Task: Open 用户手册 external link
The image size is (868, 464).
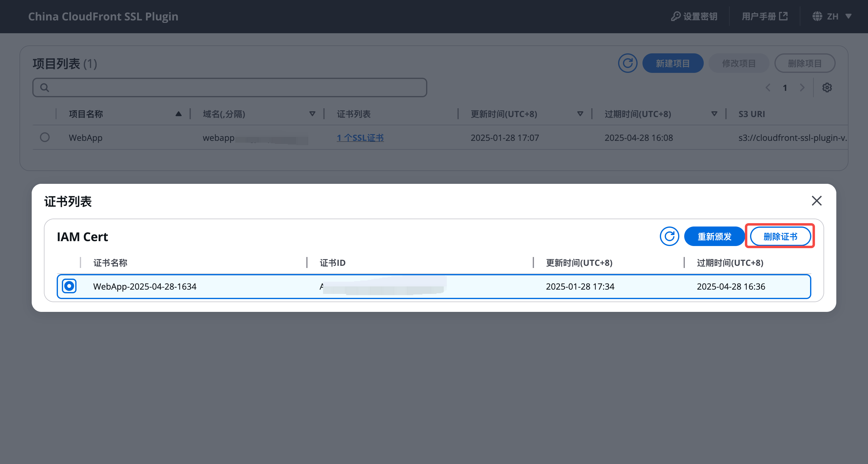Action: click(765, 16)
